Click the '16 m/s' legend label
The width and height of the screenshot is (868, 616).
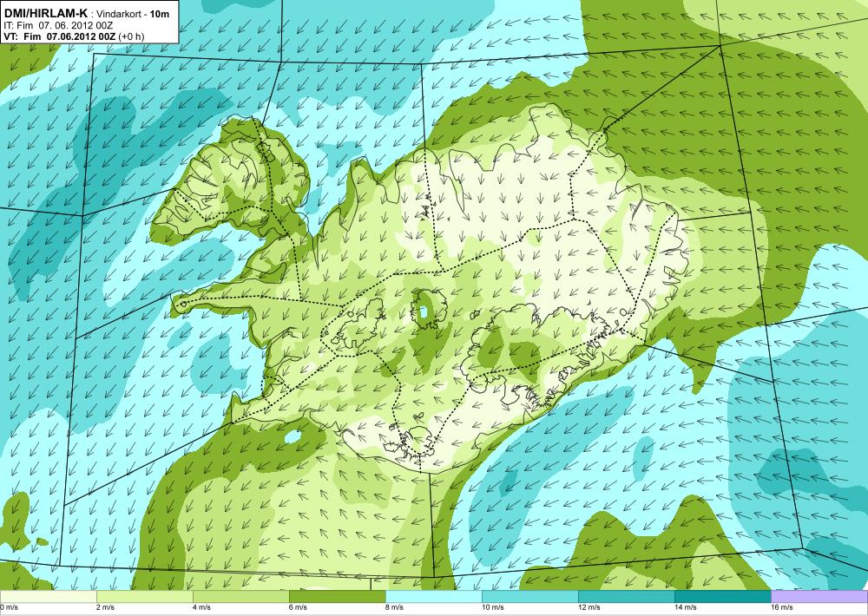782,607
